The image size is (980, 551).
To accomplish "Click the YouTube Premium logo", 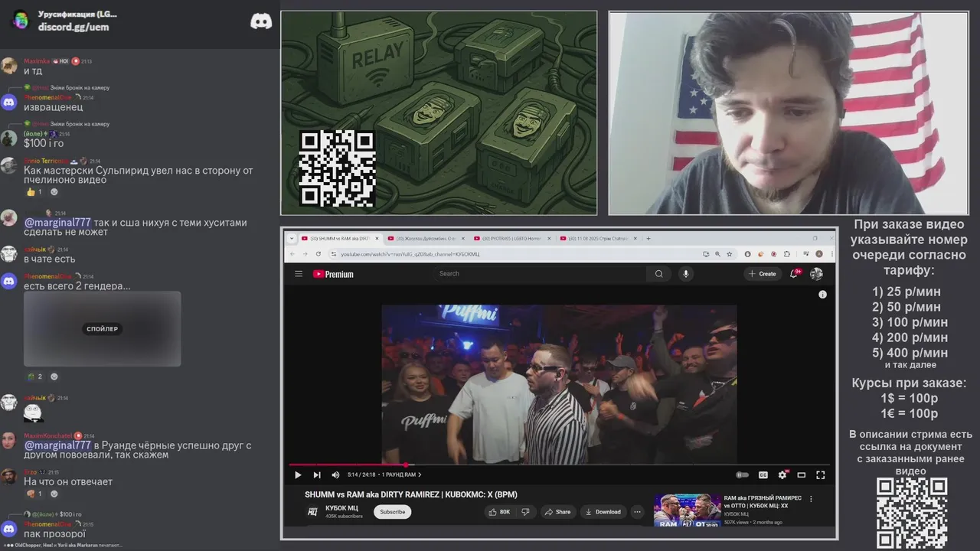I will (x=333, y=274).
